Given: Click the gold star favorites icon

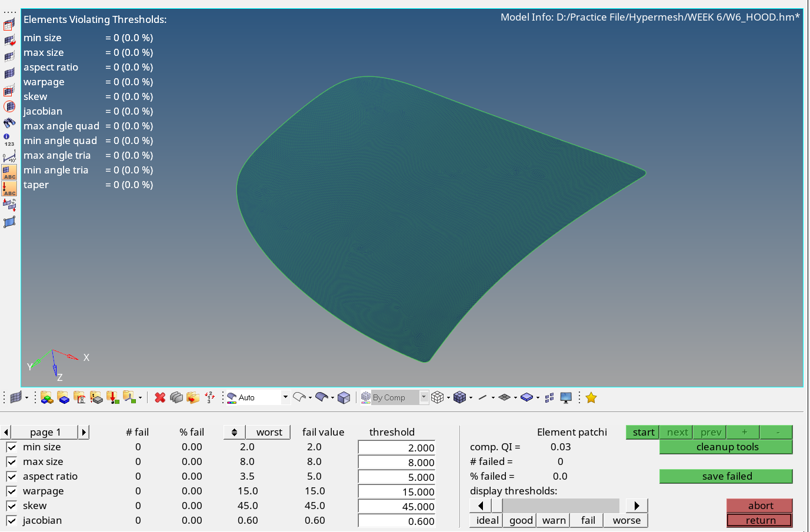Looking at the screenshot, I should click(591, 398).
